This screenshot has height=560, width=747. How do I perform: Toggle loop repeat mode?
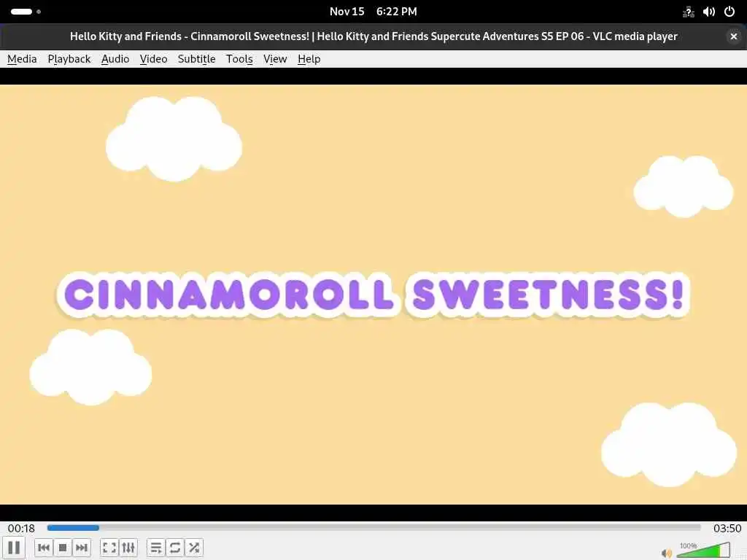pyautogui.click(x=175, y=548)
